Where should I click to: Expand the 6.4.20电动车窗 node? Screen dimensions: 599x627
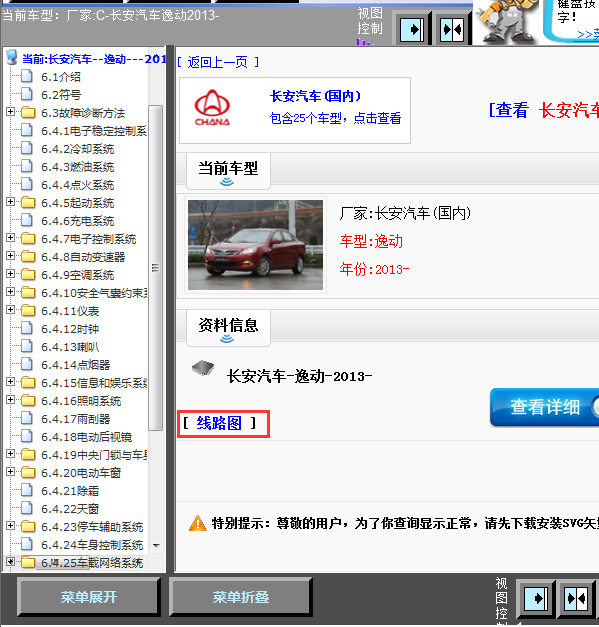tap(11, 471)
